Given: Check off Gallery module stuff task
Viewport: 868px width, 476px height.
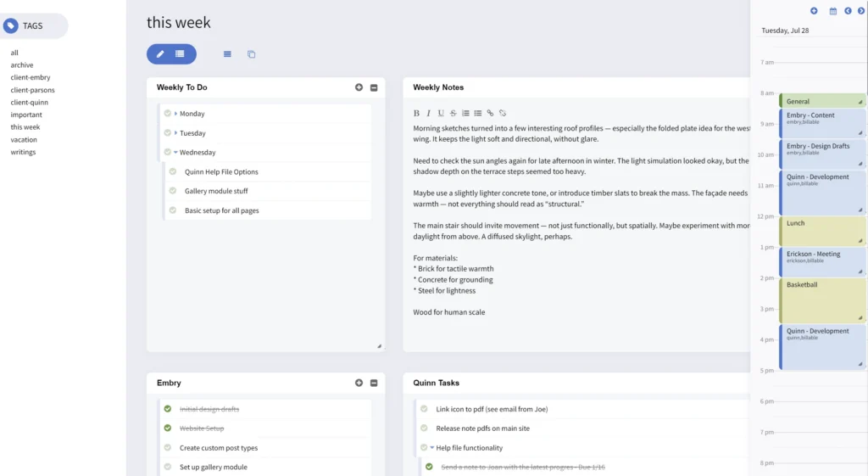Looking at the screenshot, I should tap(173, 191).
